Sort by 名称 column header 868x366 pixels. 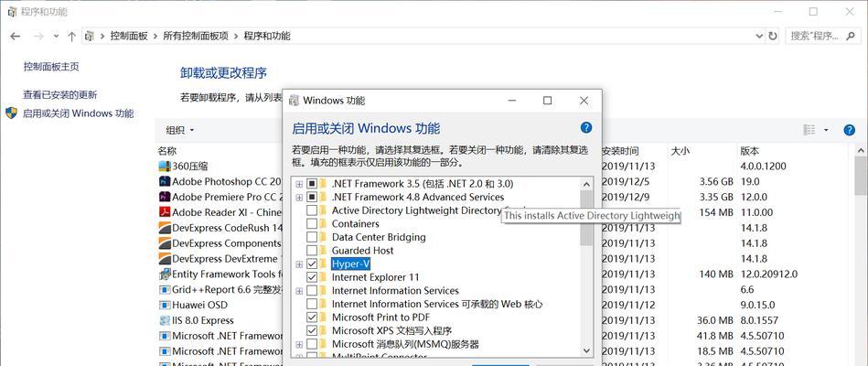[167, 151]
